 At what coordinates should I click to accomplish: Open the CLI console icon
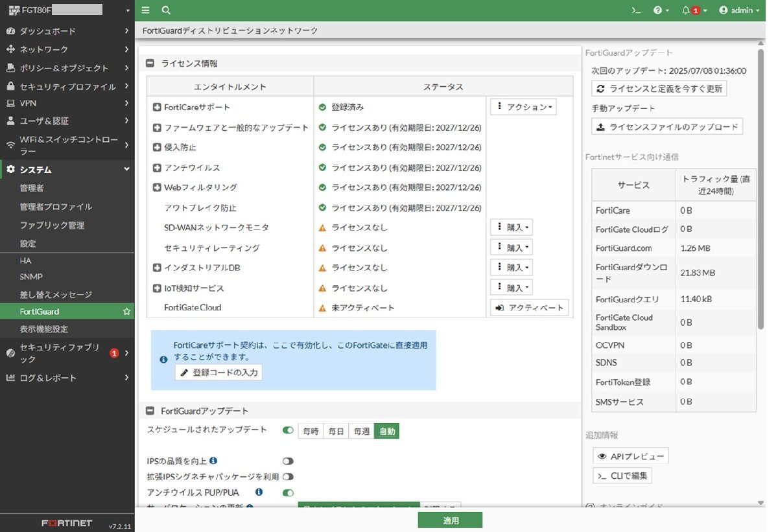coord(636,10)
